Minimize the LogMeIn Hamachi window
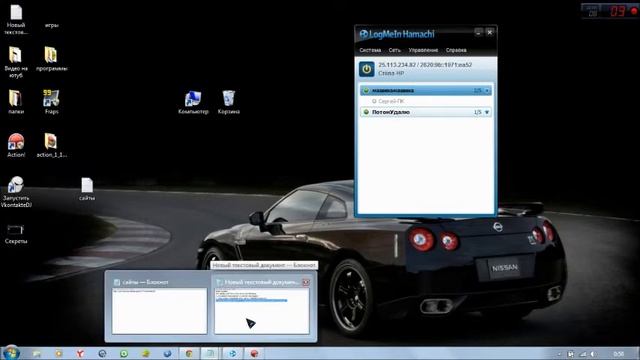The width and height of the screenshot is (640, 360). 478,32
